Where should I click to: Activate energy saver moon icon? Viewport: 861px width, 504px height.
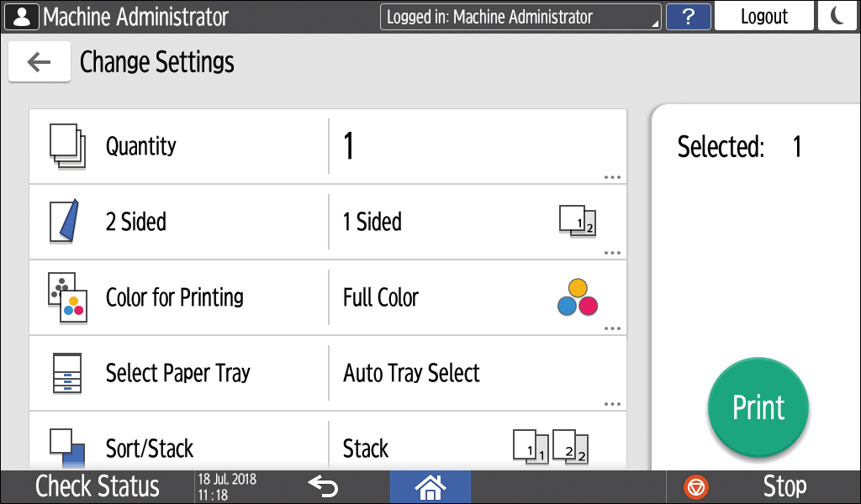coord(837,17)
